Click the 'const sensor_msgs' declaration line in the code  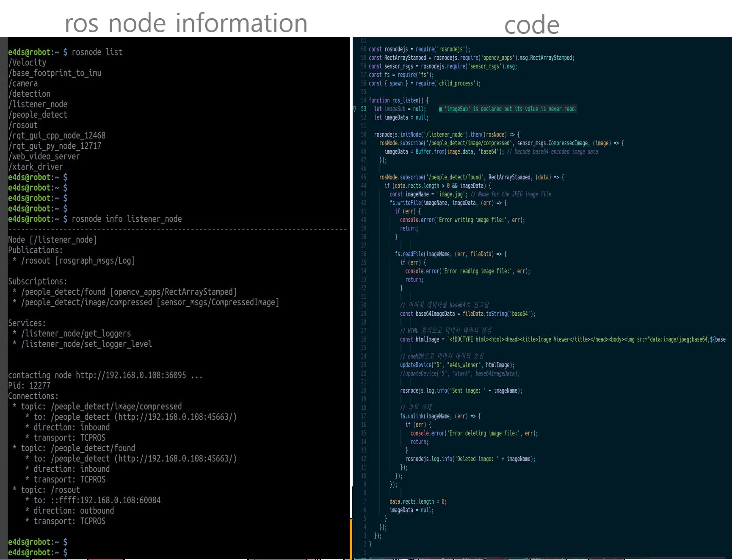[443, 66]
